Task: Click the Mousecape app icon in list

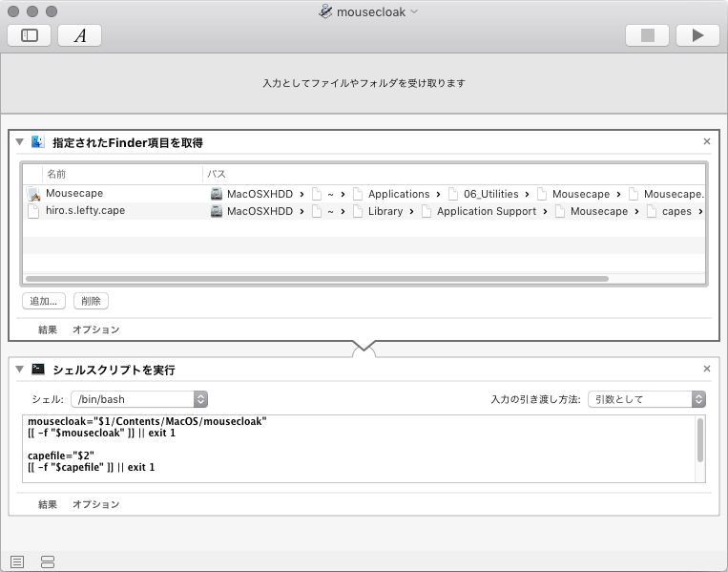Action: click(x=33, y=194)
